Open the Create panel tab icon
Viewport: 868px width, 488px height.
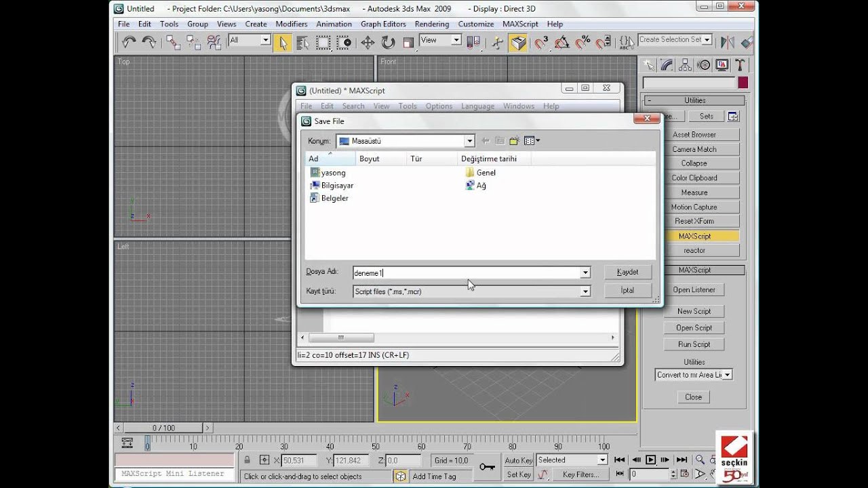click(649, 65)
